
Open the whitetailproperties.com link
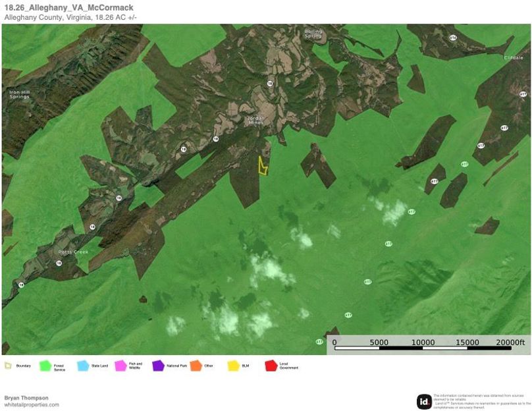pyautogui.click(x=31, y=404)
